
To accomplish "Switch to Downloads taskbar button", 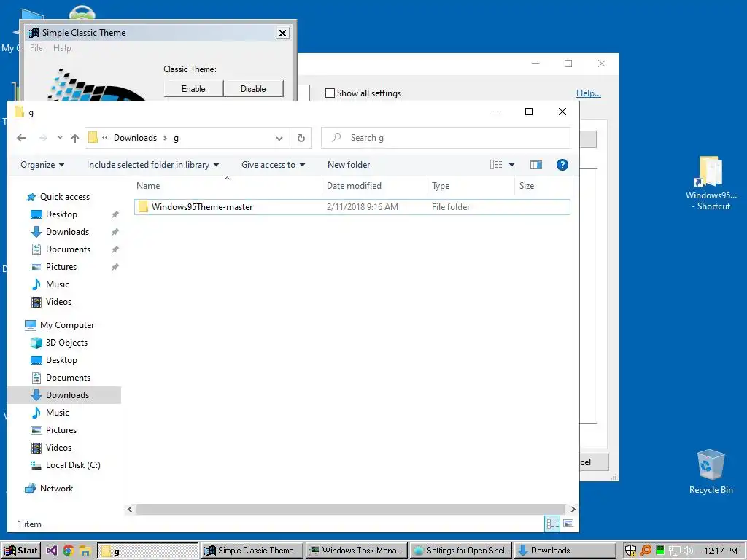I will coord(565,551).
